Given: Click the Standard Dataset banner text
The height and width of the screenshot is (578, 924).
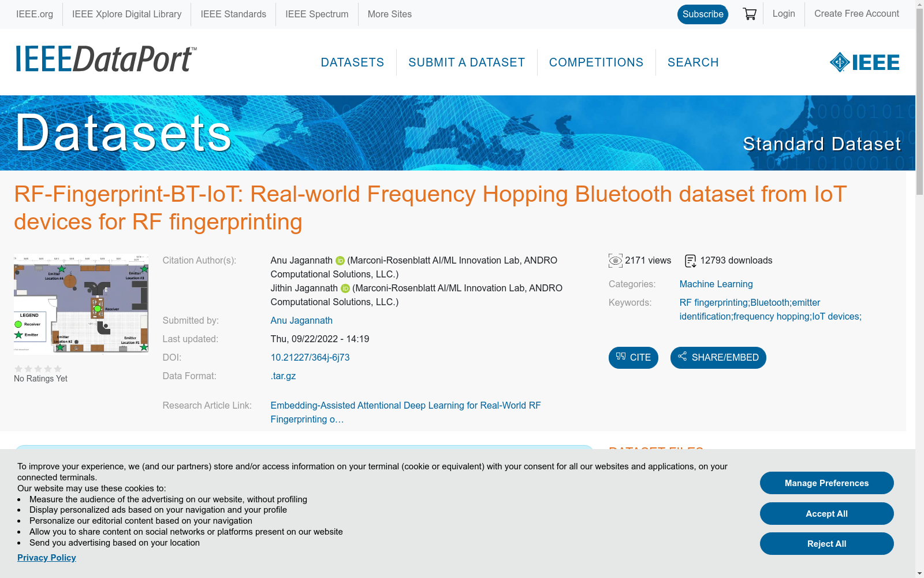Looking at the screenshot, I should tap(822, 144).
